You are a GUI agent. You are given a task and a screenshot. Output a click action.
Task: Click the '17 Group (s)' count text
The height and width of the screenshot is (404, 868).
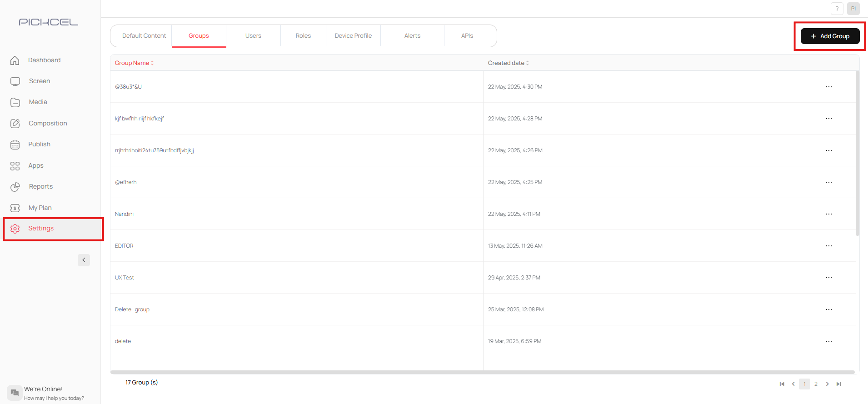(141, 383)
